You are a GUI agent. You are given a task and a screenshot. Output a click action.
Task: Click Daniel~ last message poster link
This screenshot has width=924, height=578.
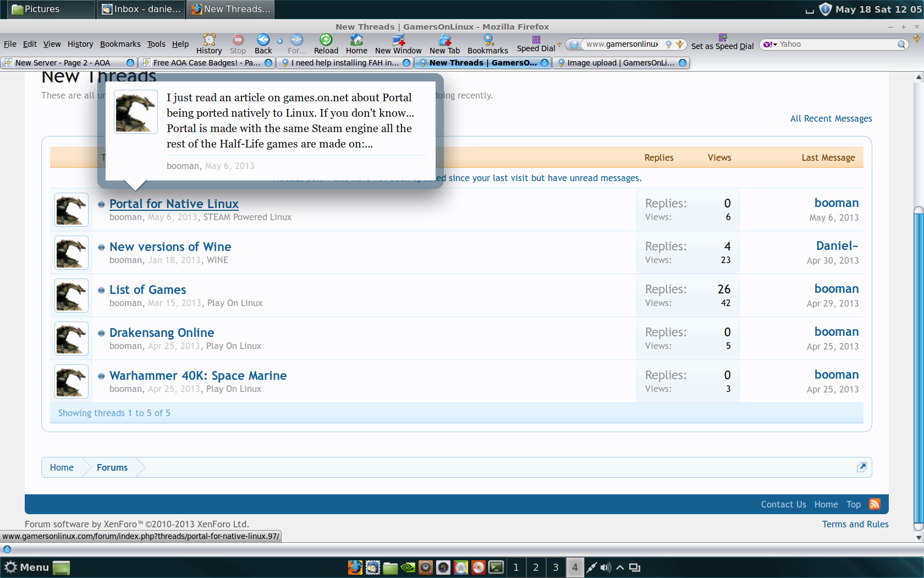[x=837, y=246]
